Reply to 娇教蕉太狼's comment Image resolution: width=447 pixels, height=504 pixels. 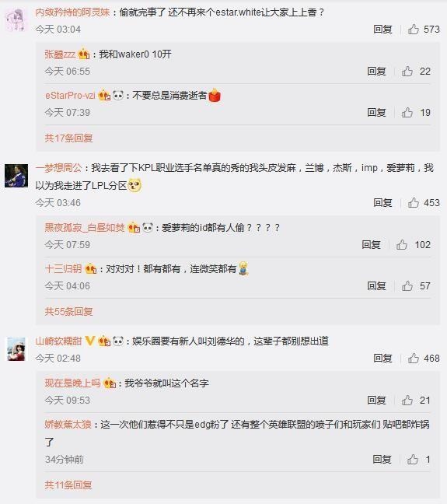tap(382, 460)
